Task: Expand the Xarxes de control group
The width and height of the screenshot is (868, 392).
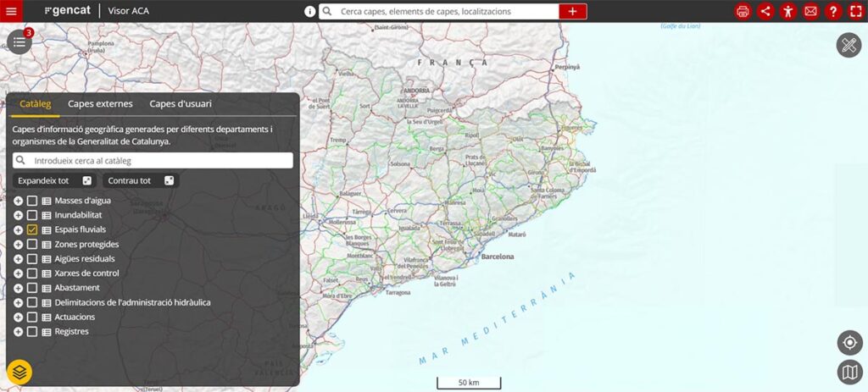Action: 19,273
